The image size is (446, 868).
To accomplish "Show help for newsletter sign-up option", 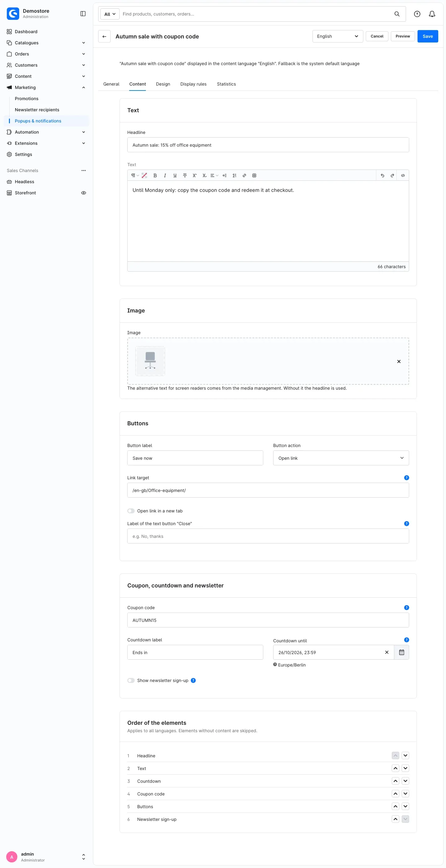I will pos(193,680).
